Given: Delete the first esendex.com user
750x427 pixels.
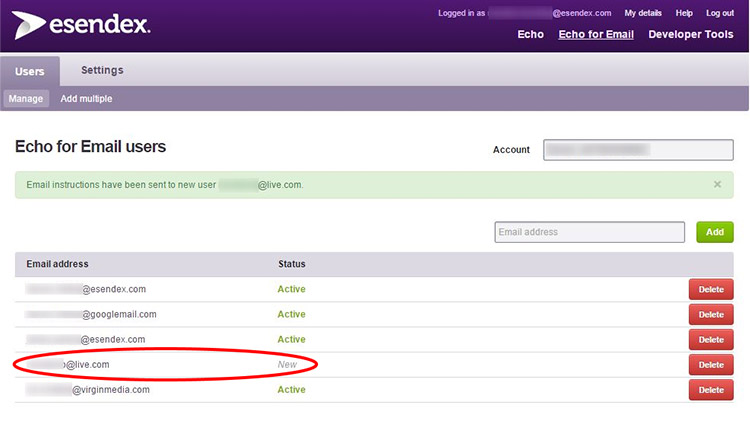Looking at the screenshot, I should pos(711,290).
